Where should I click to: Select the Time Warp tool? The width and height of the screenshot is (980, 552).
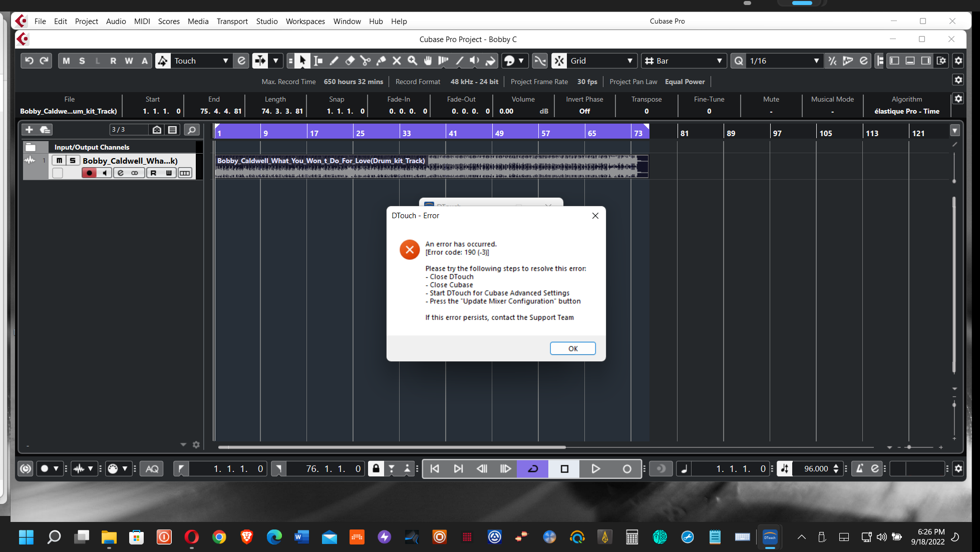443,61
